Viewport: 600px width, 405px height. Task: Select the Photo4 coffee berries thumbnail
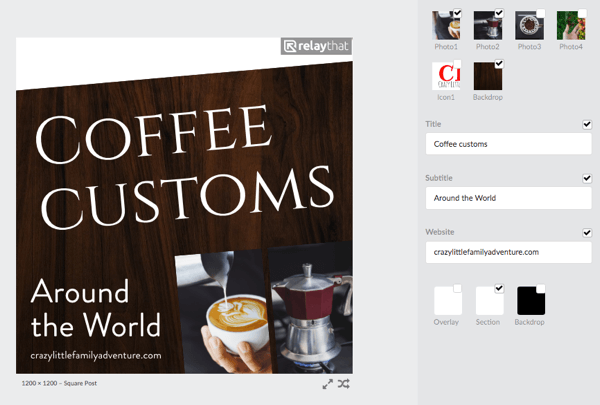pos(571,25)
